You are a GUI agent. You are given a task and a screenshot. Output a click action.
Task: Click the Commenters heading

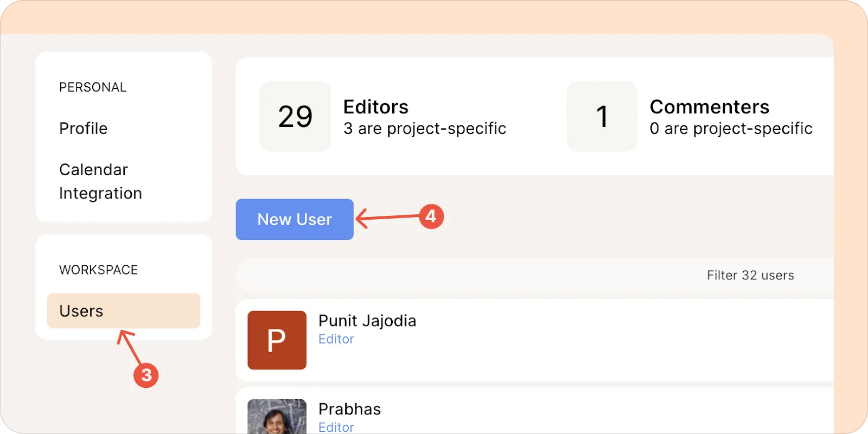click(x=710, y=107)
